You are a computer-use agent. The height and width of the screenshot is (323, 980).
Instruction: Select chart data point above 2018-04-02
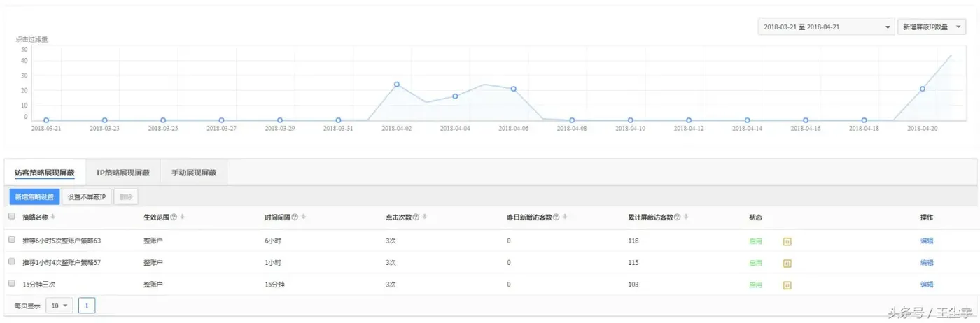click(x=397, y=85)
